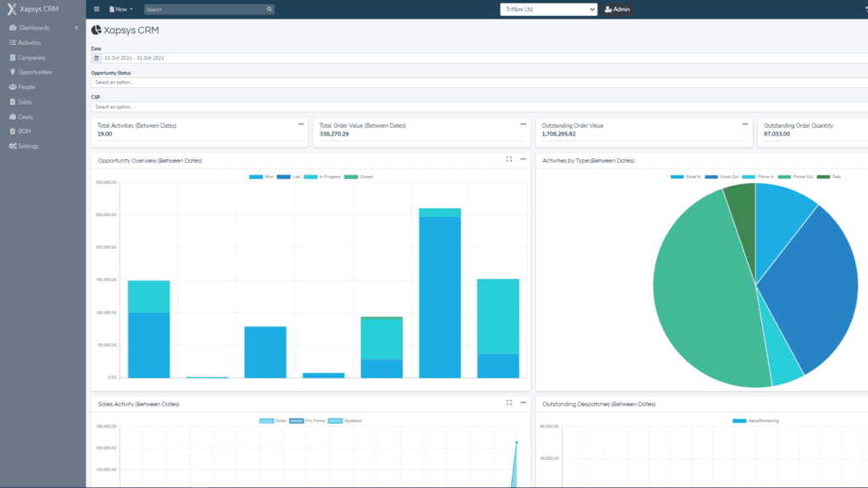Image resolution: width=868 pixels, height=488 pixels.
Task: Toggle Email Out in the pie legend
Action: pos(721,177)
